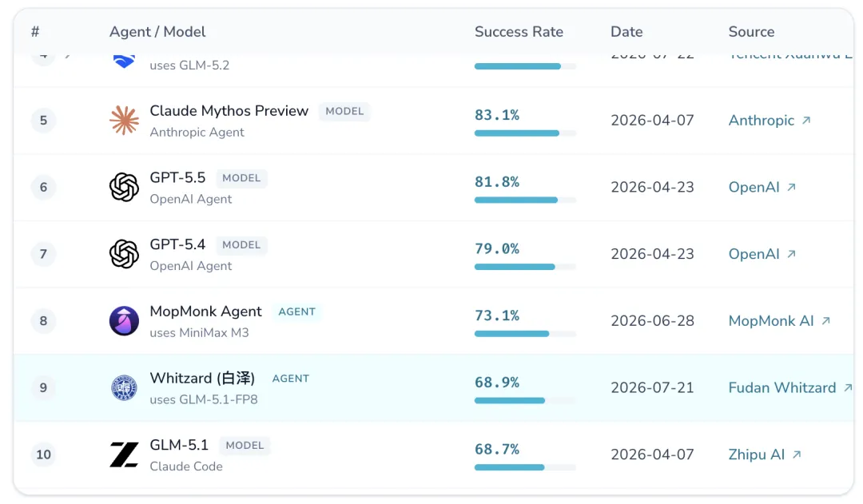The height and width of the screenshot is (504, 863).
Task: Click the Zhipu Z logo for GLM-5.1
Action: tap(124, 454)
